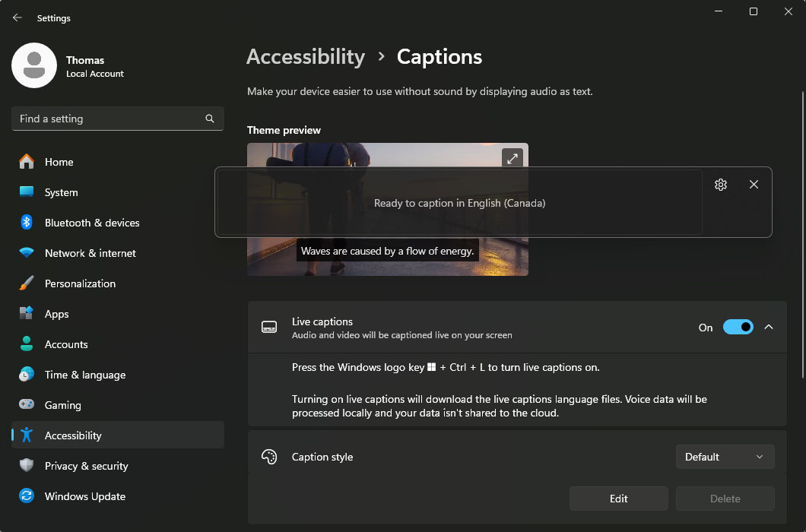Click the Thomas Local Account name
Viewport: 806px width, 532px height.
95,66
